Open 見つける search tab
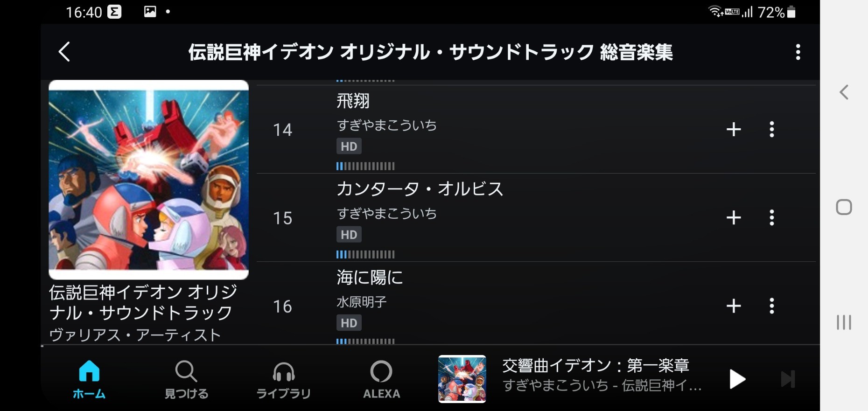Image resolution: width=868 pixels, height=411 pixels. (x=186, y=380)
